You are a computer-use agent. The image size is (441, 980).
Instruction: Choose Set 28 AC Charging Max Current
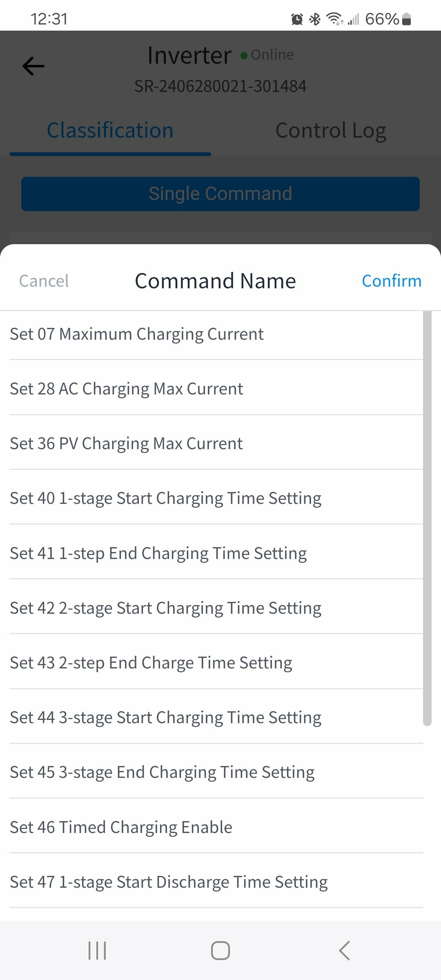(216, 388)
